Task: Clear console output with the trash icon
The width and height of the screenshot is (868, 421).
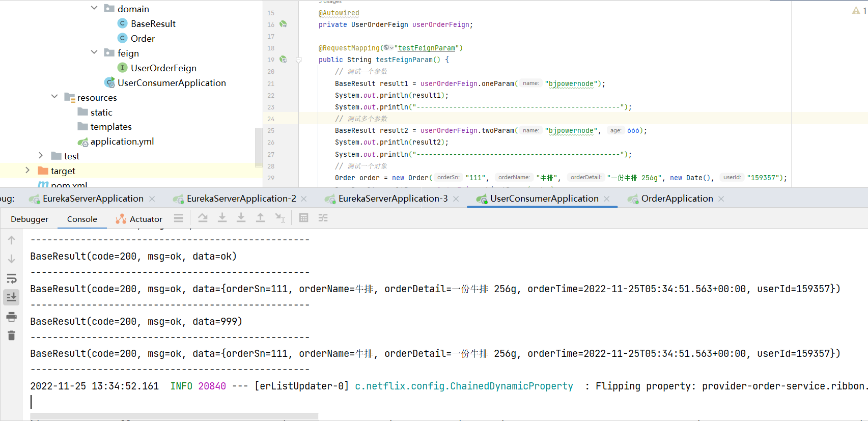Action: coord(11,335)
